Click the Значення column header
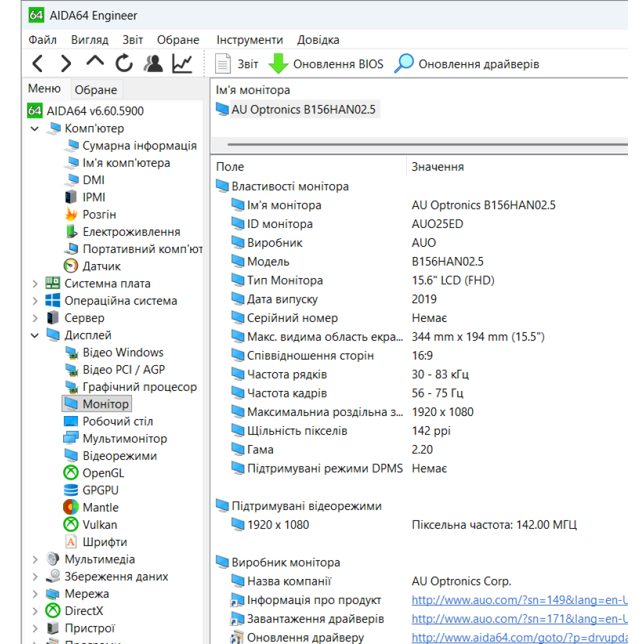 pos(438,167)
